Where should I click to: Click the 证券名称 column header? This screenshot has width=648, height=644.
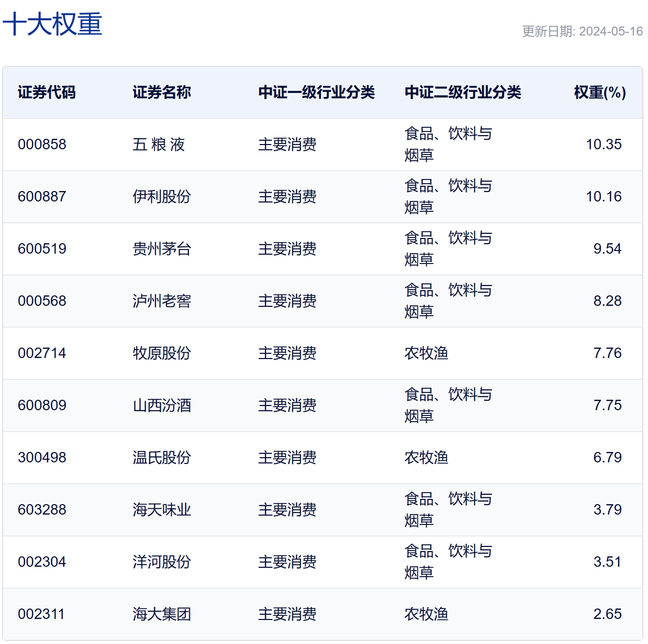(162, 92)
